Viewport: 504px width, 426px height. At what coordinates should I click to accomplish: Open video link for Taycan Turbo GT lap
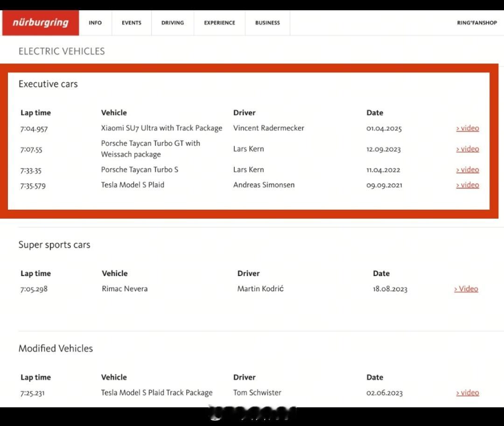click(x=468, y=149)
